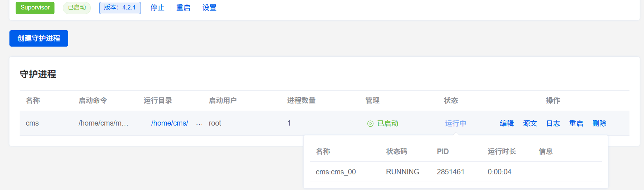The width and height of the screenshot is (644, 190).
Task: Click the 版本: 4.2.1 version badge
Action: pos(120,8)
